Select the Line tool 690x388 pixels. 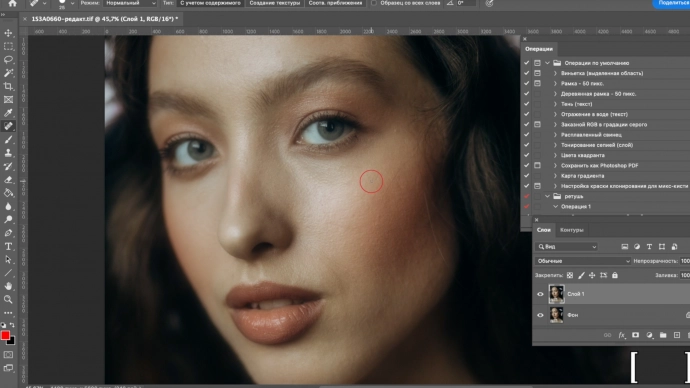(x=8, y=273)
